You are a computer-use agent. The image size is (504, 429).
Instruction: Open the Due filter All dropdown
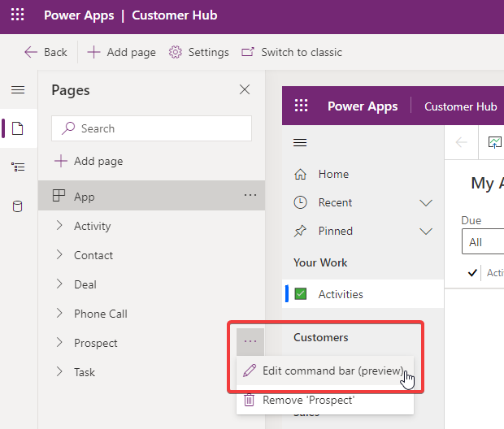483,241
